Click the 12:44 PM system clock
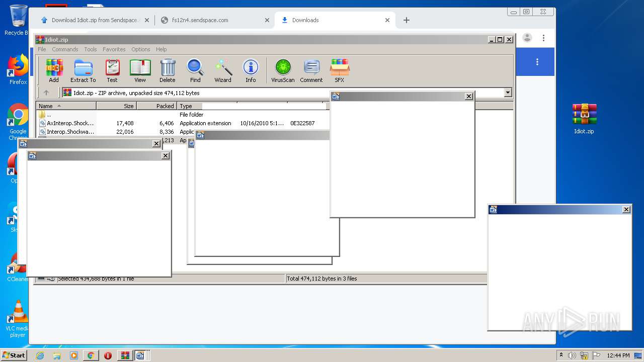 [x=618, y=355]
